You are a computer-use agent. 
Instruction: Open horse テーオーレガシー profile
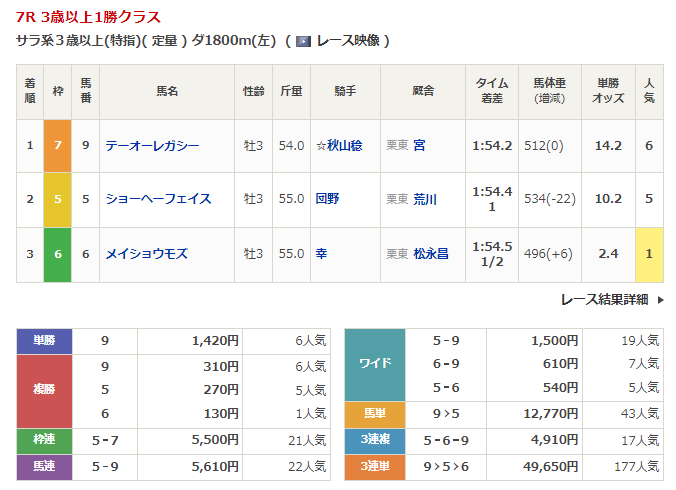152,146
